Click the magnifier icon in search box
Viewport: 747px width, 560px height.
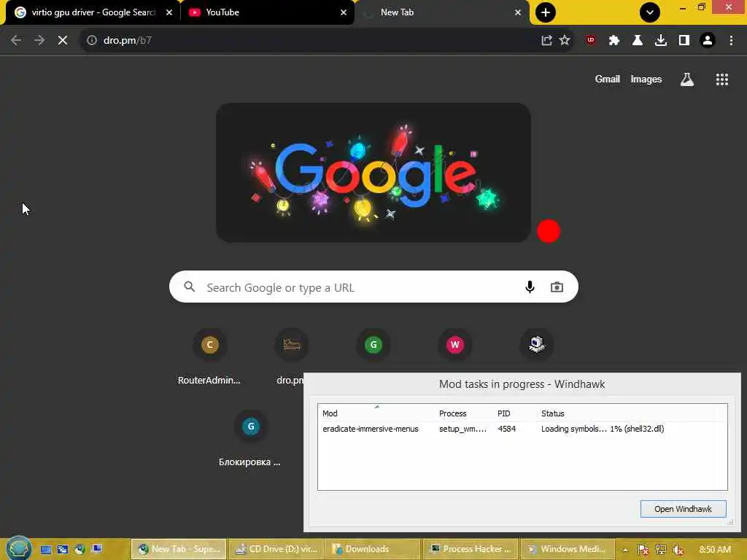coord(190,287)
